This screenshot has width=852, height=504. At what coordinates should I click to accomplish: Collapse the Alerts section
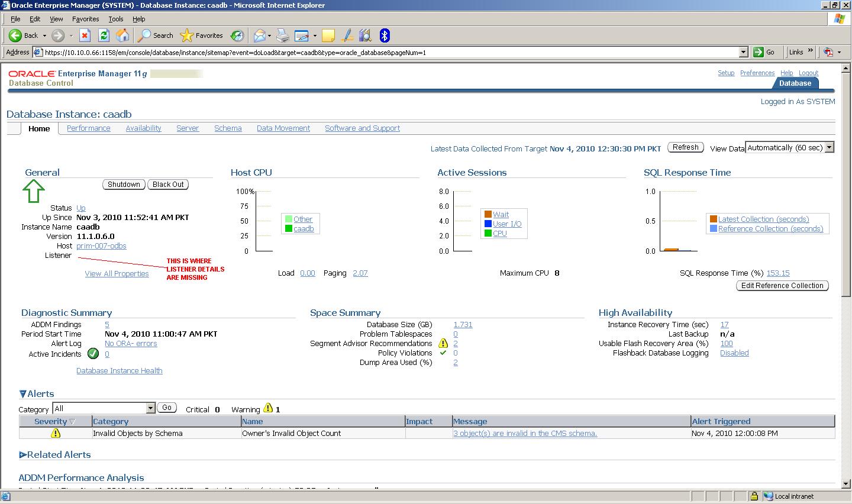pyautogui.click(x=22, y=394)
